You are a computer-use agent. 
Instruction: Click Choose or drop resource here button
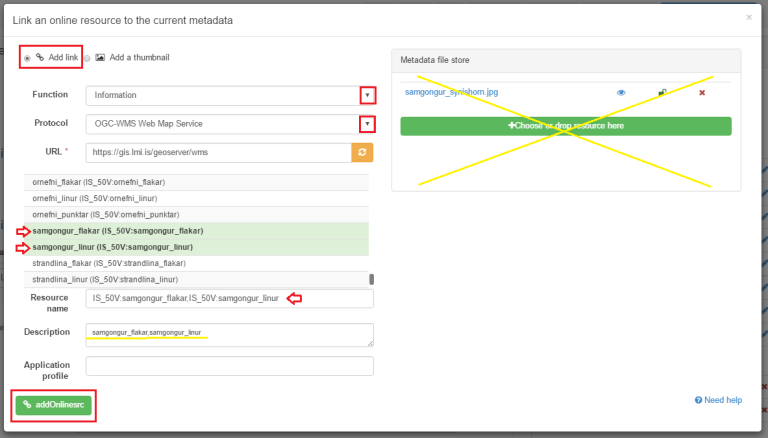coord(565,126)
